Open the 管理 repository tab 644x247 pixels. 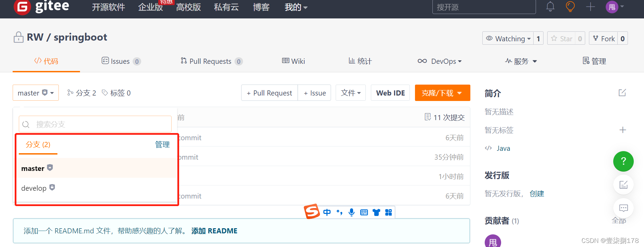pos(594,61)
